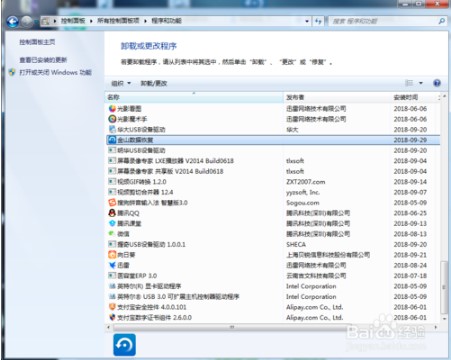Click install date 2018-08-24 cell

pyautogui.click(x=410, y=265)
